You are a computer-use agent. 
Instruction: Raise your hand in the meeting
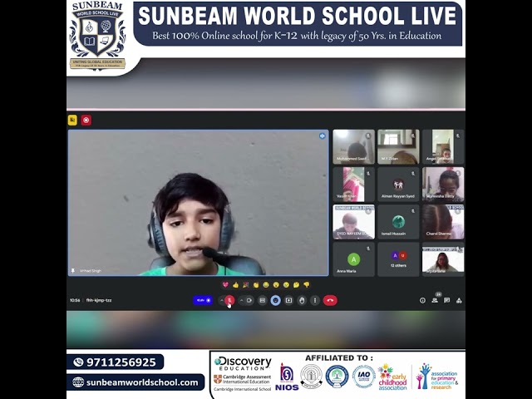(x=302, y=300)
